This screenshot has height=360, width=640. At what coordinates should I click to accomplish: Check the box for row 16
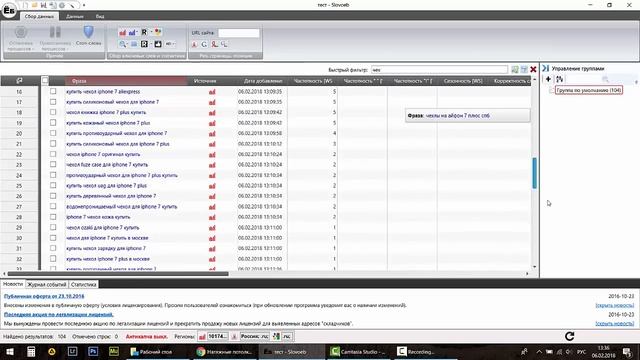click(53, 91)
